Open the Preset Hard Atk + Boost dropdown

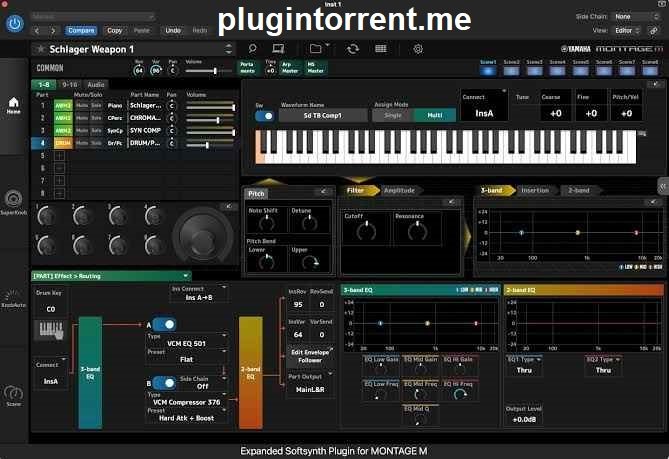(x=186, y=415)
